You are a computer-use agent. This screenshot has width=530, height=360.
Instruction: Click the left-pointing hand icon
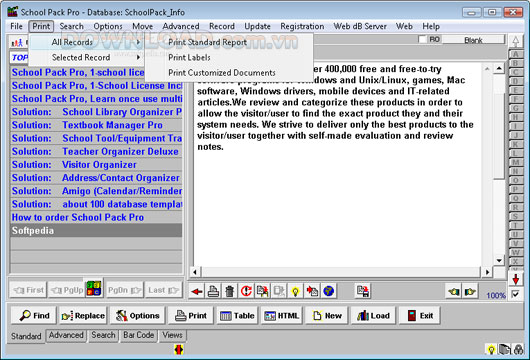[454, 291]
